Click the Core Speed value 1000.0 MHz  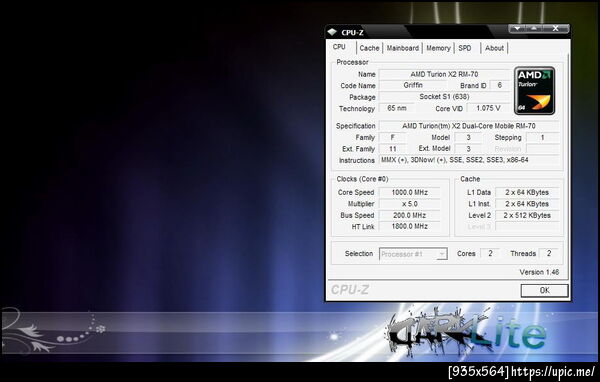click(x=409, y=192)
